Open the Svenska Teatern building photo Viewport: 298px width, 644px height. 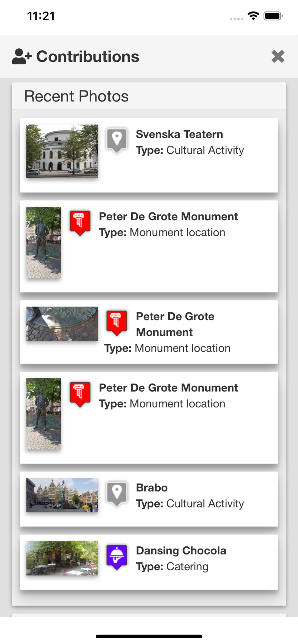point(62,151)
